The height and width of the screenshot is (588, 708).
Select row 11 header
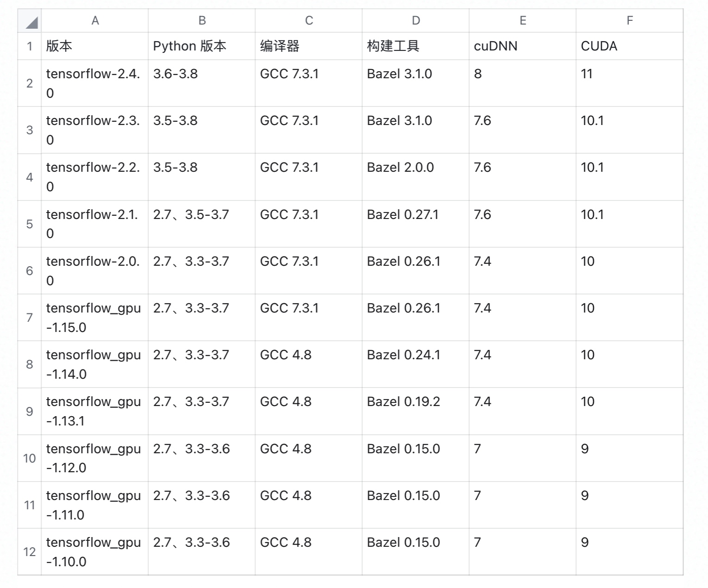[30, 505]
